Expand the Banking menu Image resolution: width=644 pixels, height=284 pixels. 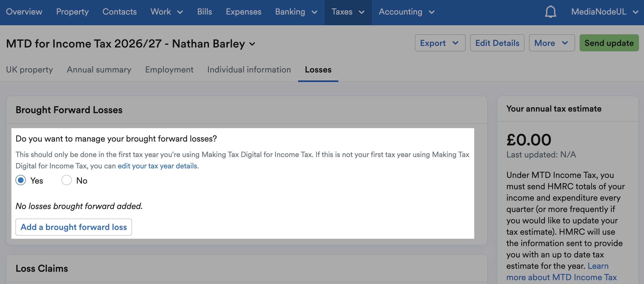pos(296,12)
